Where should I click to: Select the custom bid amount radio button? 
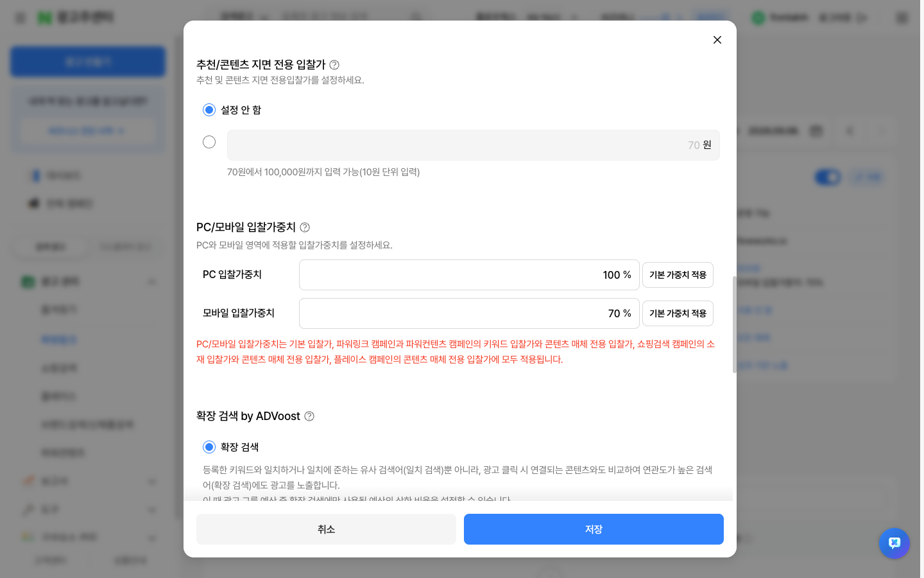[x=209, y=142]
